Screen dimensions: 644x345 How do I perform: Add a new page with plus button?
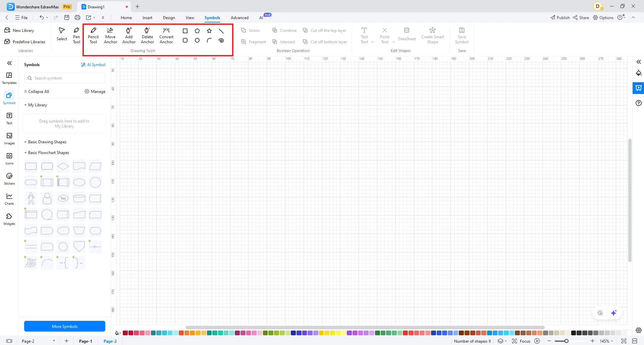66,341
